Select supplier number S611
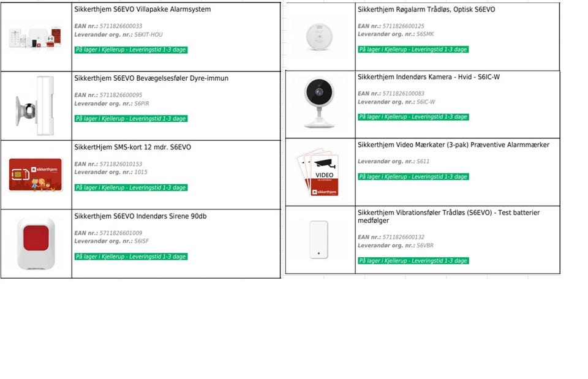The height and width of the screenshot is (379, 588). point(423,162)
